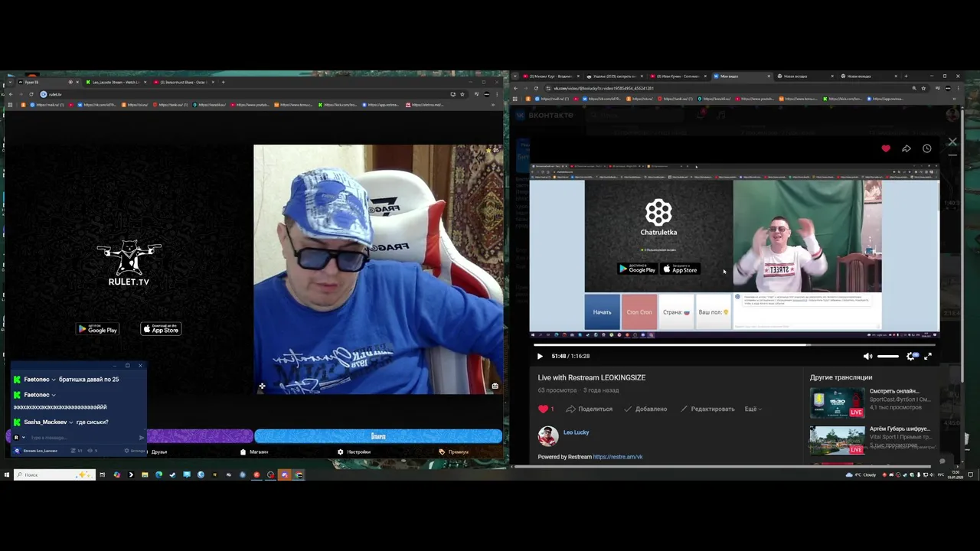Click Поделиться under the video

tap(590, 409)
